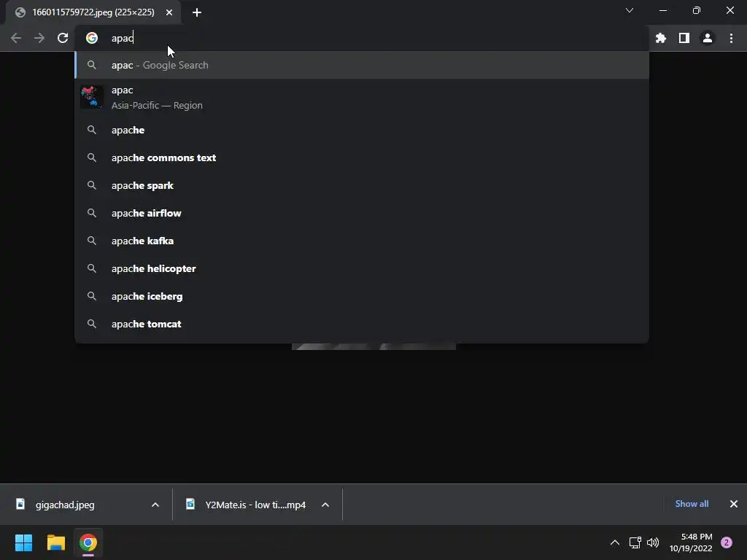This screenshot has height=560, width=747.
Task: Toggle the side panel icon
Action: click(684, 38)
